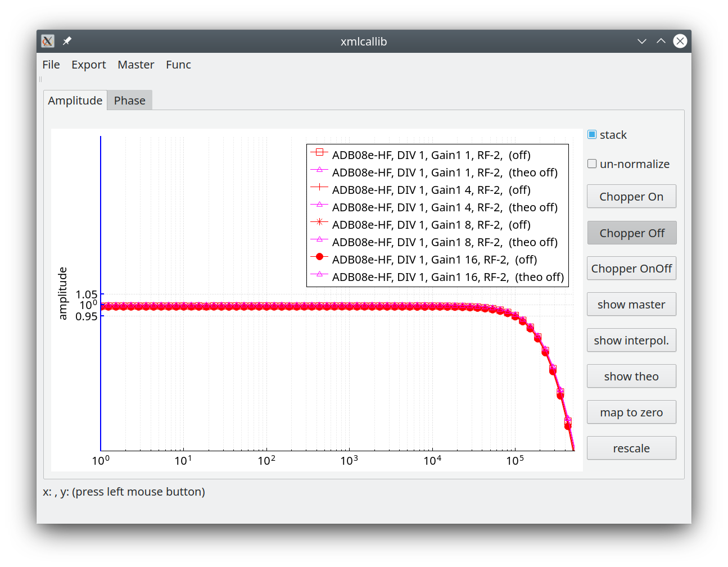Click the show master button
This screenshot has height=567, width=728.
(631, 305)
